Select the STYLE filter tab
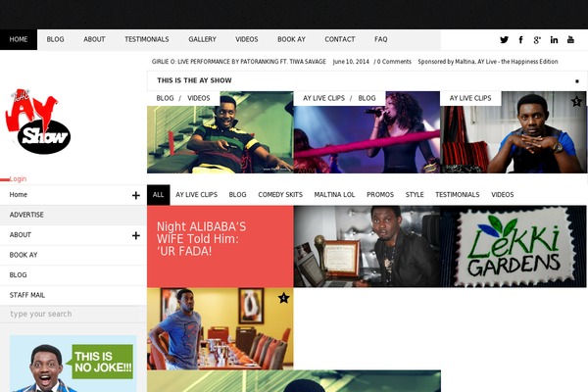Screen dimensions: 588x392 point(415,195)
